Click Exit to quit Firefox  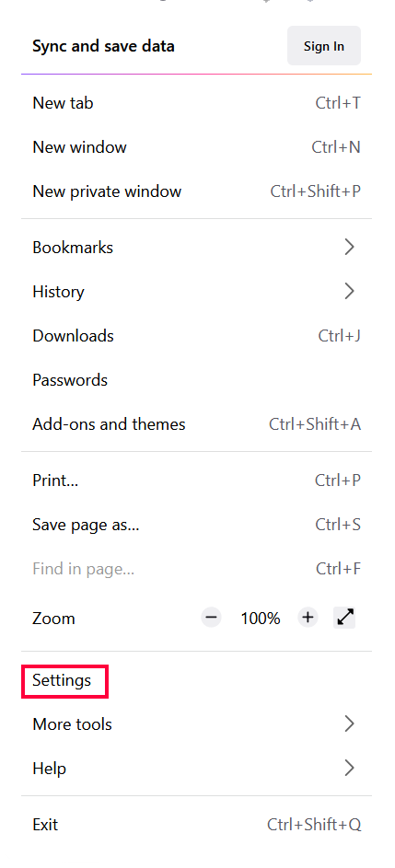[197, 824]
